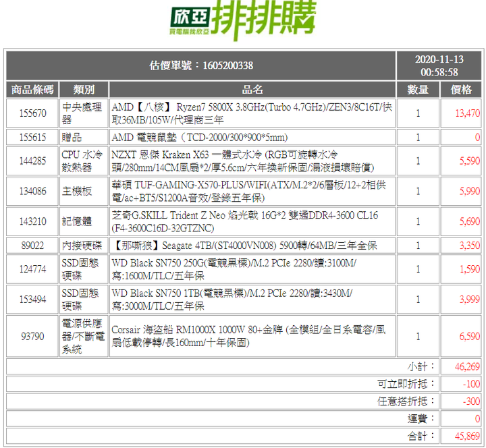Click the AMD Ryzen7 5800X product name
Screen dimensions: 486x448
tap(252, 113)
